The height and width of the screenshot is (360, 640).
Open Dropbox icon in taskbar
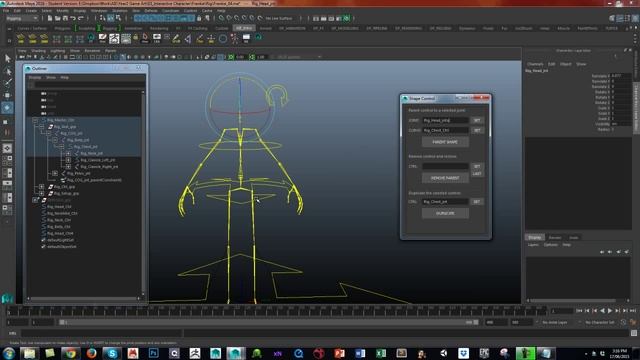pyautogui.click(x=463, y=353)
